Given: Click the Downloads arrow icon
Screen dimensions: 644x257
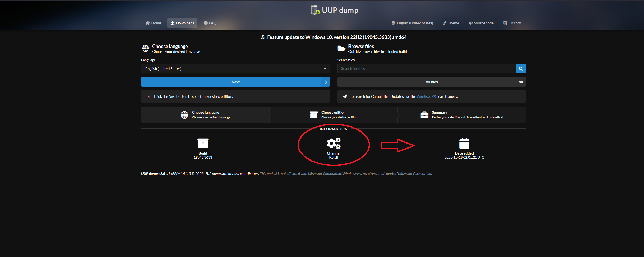Looking at the screenshot, I should [x=173, y=23].
